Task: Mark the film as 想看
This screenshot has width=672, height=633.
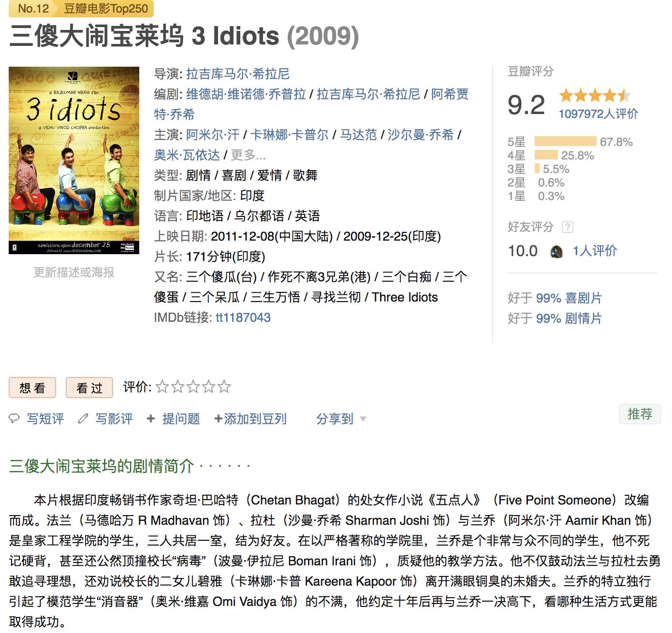Action: [x=32, y=388]
